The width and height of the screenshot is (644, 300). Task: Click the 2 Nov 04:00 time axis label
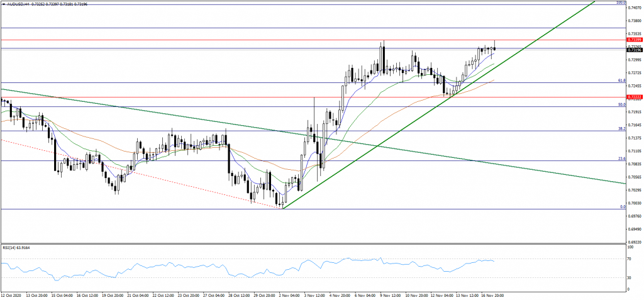(289, 294)
